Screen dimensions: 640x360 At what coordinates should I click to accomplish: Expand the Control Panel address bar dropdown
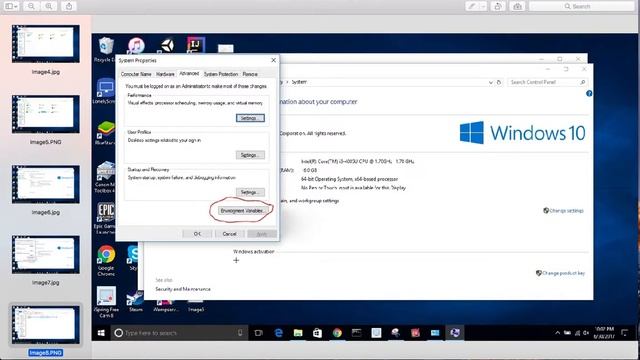[491, 82]
